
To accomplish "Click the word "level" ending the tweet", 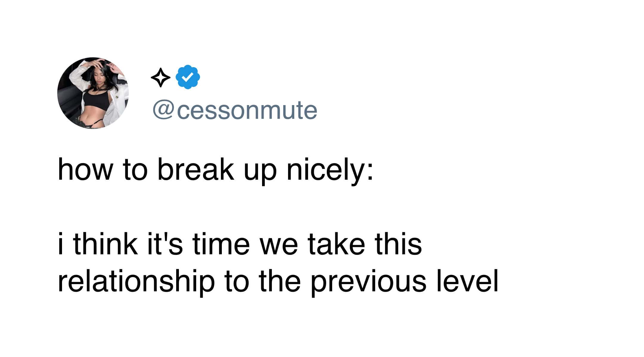I will 467,281.
